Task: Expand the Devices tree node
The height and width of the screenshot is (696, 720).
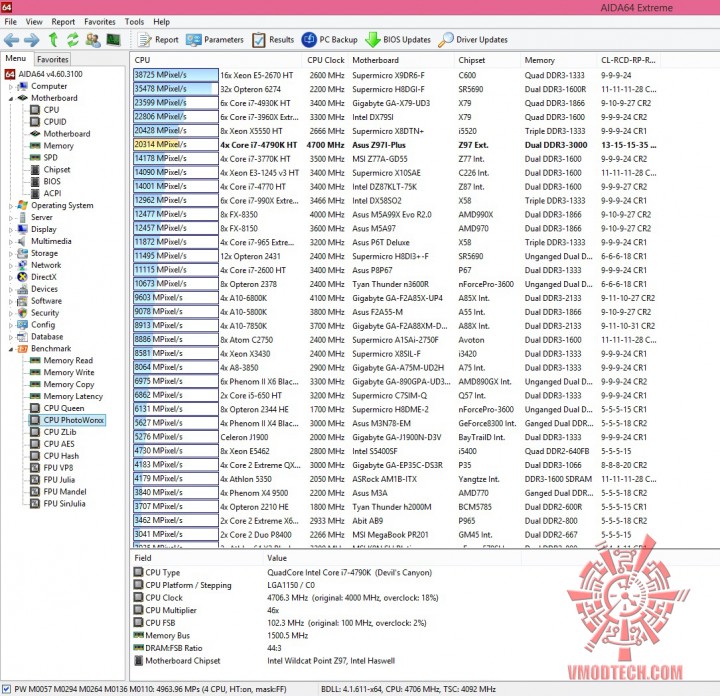Action: pyautogui.click(x=11, y=289)
